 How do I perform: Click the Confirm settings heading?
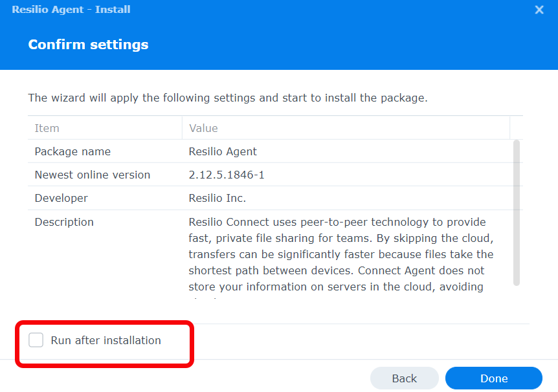88,45
